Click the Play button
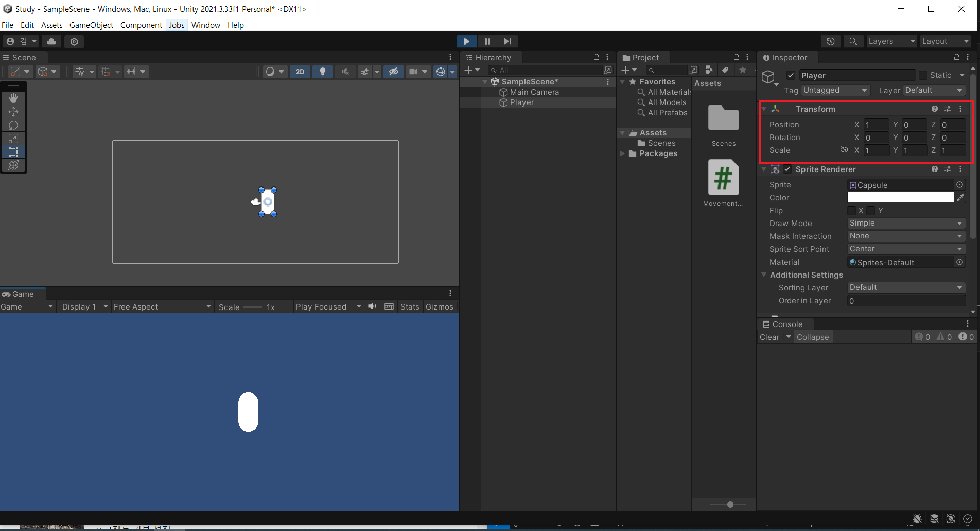The image size is (980, 531). pos(467,41)
